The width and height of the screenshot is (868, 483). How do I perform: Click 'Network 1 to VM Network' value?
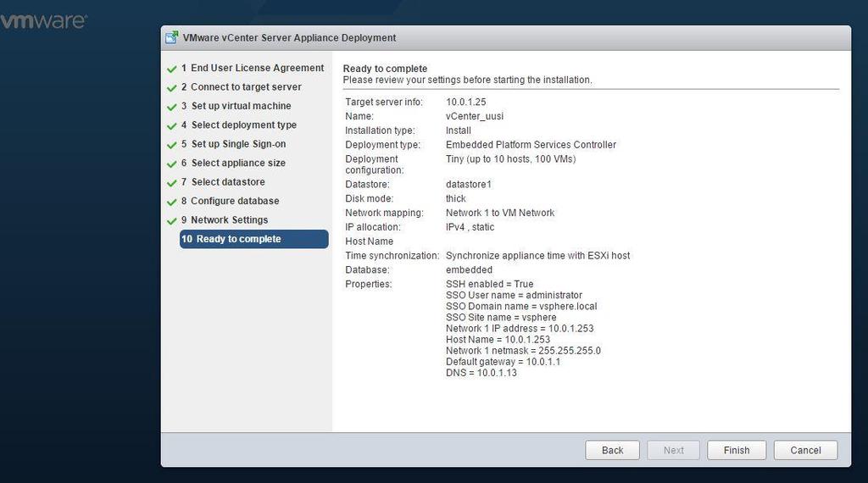pos(500,213)
